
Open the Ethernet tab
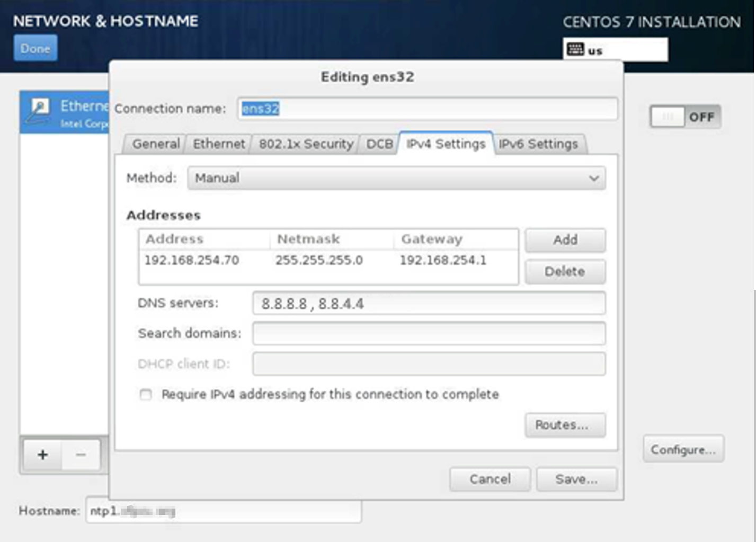218,144
